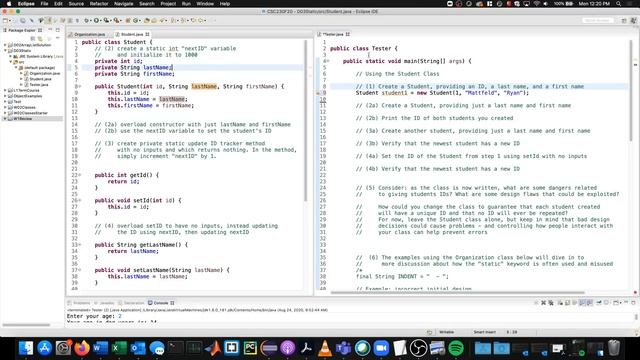This screenshot has width=640, height=360.
Task: Fold setLastName method at line 37
Action: [80, 270]
